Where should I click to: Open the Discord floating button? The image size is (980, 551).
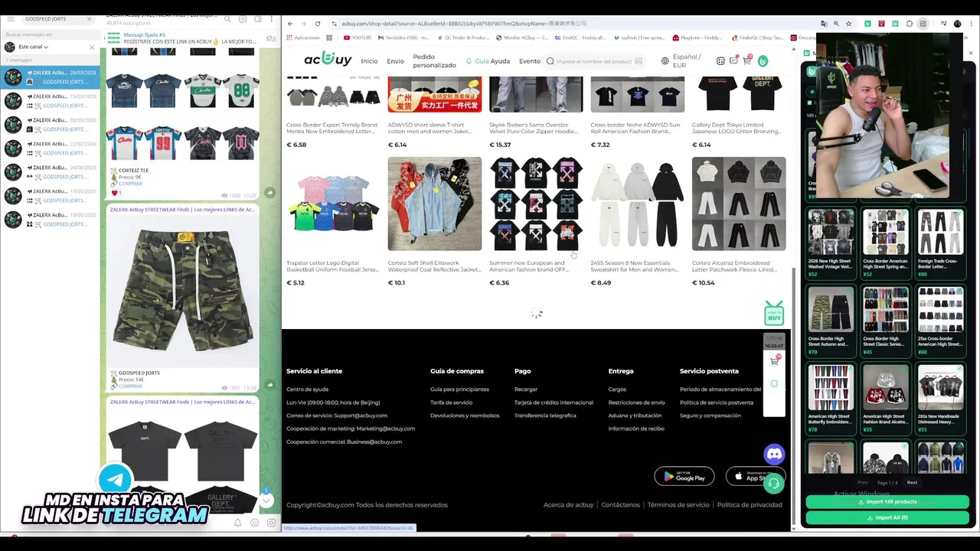[774, 454]
